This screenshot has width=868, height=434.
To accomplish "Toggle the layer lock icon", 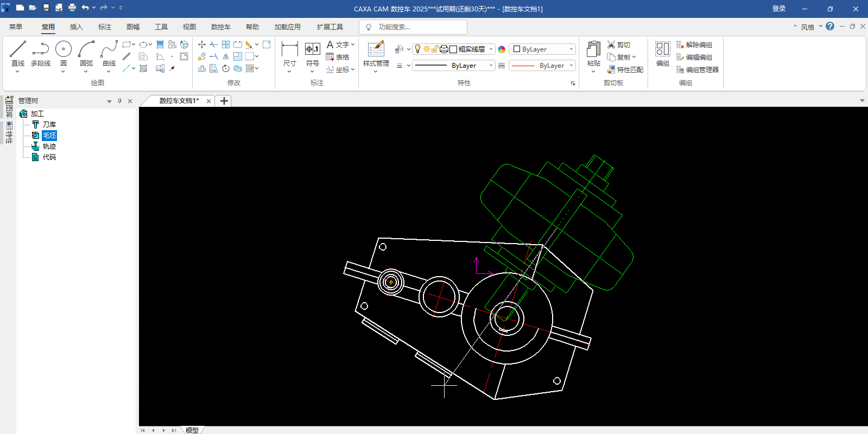I will (x=435, y=49).
